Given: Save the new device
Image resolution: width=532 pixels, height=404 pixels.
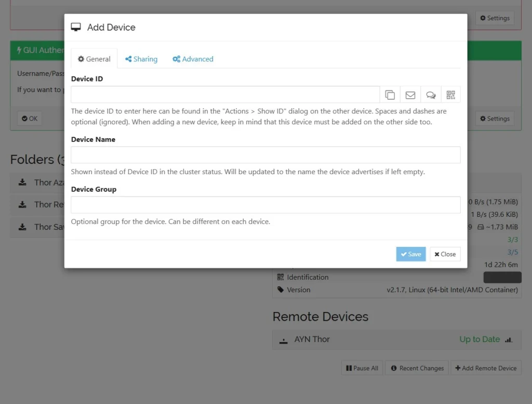Looking at the screenshot, I should point(411,254).
